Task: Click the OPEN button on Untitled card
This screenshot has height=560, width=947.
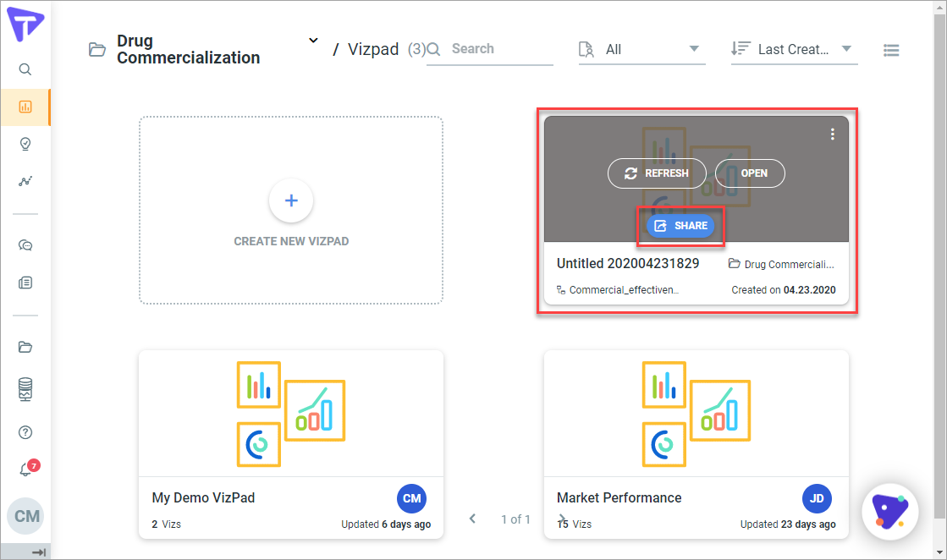Action: (750, 173)
